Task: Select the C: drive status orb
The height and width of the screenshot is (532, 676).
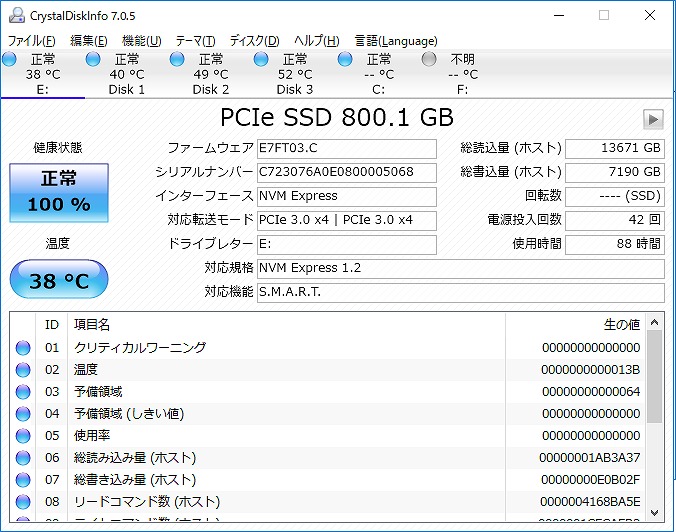Action: tap(345, 59)
